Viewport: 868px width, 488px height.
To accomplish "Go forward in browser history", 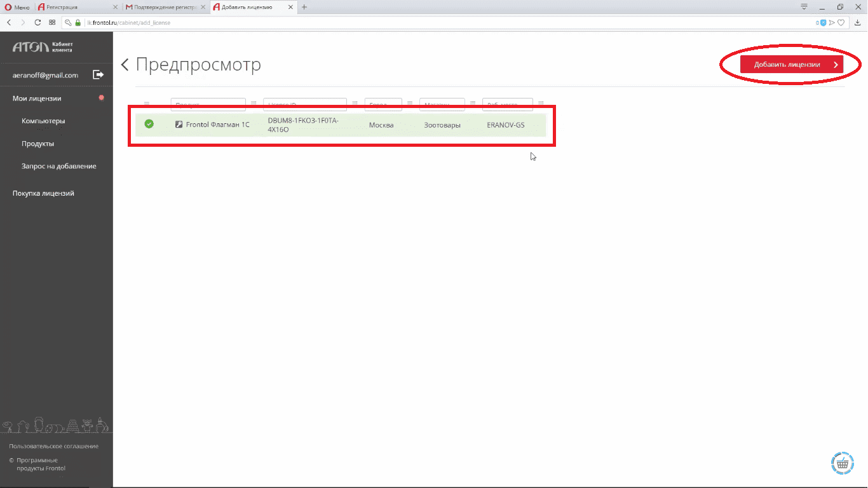I will tap(23, 22).
